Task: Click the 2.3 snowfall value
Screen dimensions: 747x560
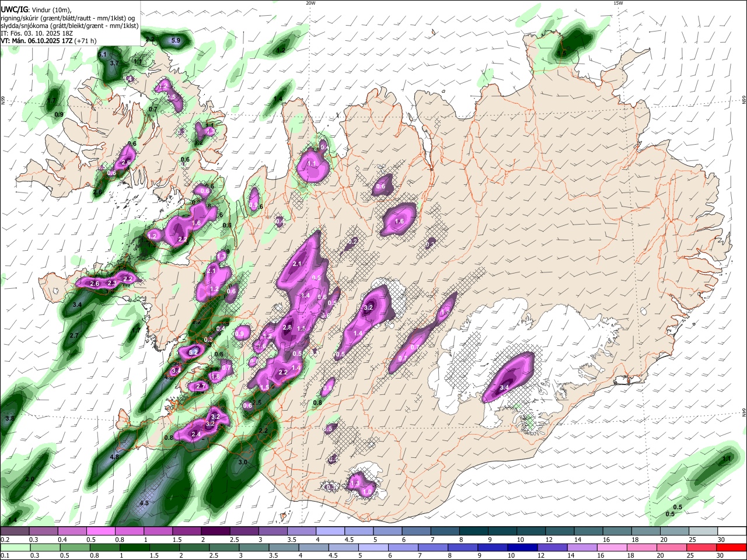Action: click(x=113, y=283)
